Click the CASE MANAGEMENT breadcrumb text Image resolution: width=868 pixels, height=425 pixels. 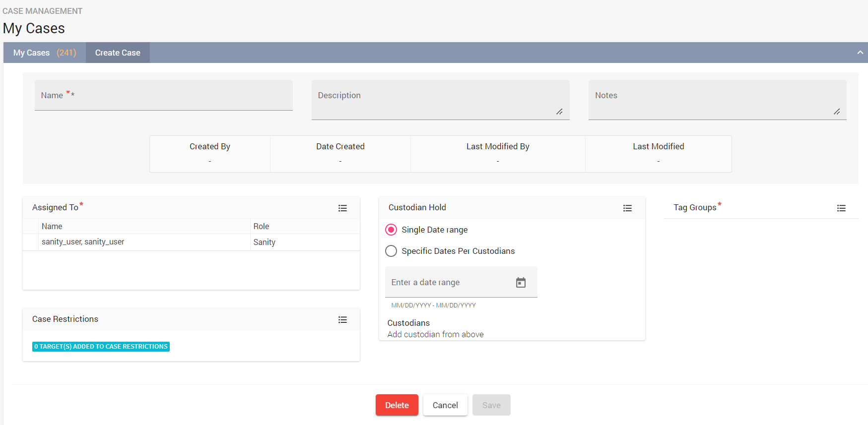click(x=42, y=11)
